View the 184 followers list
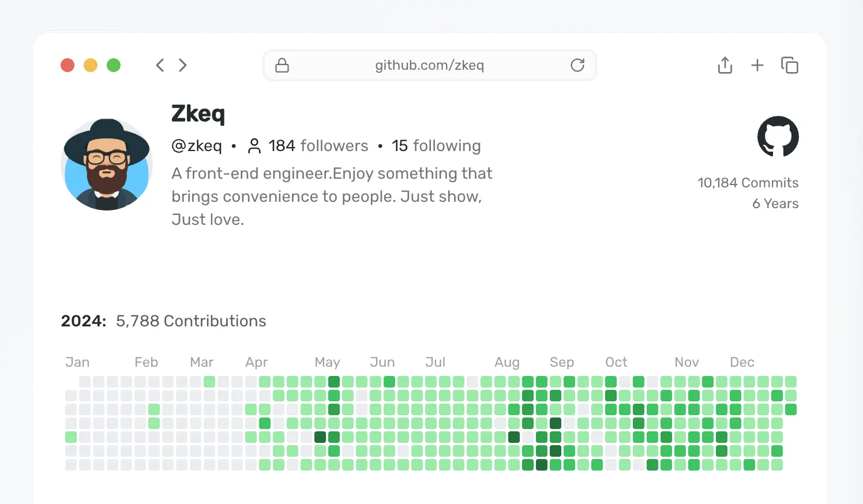This screenshot has width=863, height=504. [x=318, y=146]
